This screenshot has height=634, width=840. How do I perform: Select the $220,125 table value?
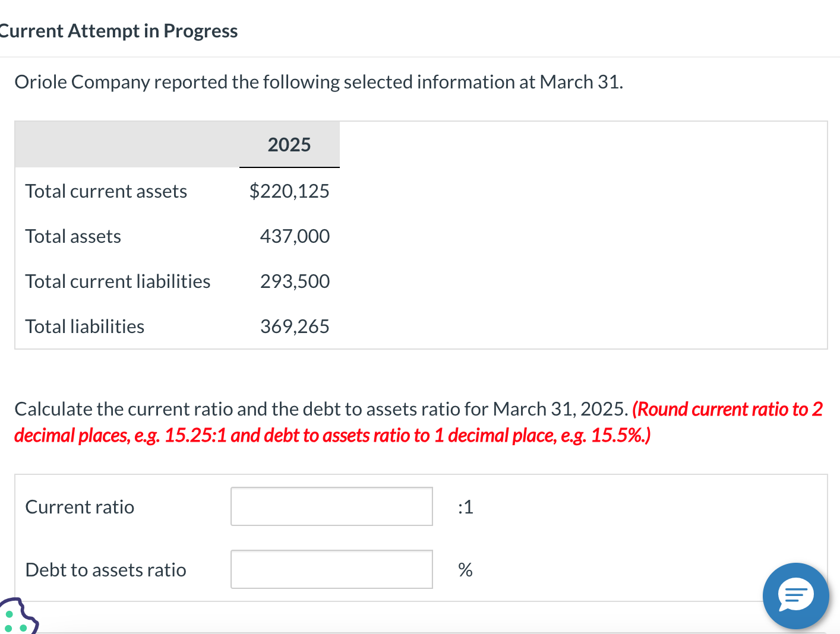(289, 191)
